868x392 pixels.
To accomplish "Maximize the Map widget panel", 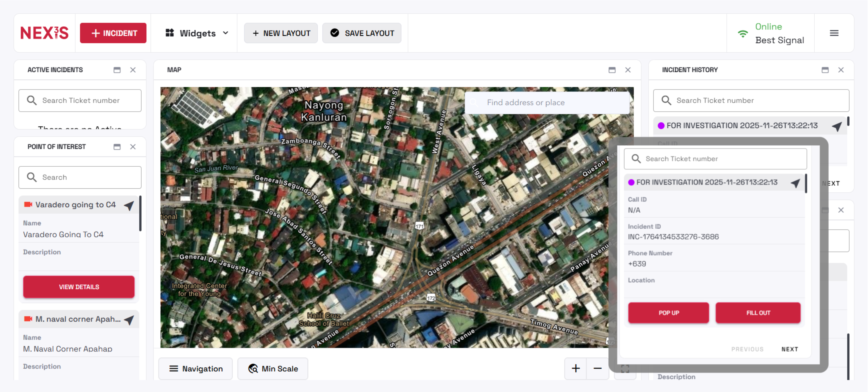I will [x=612, y=70].
